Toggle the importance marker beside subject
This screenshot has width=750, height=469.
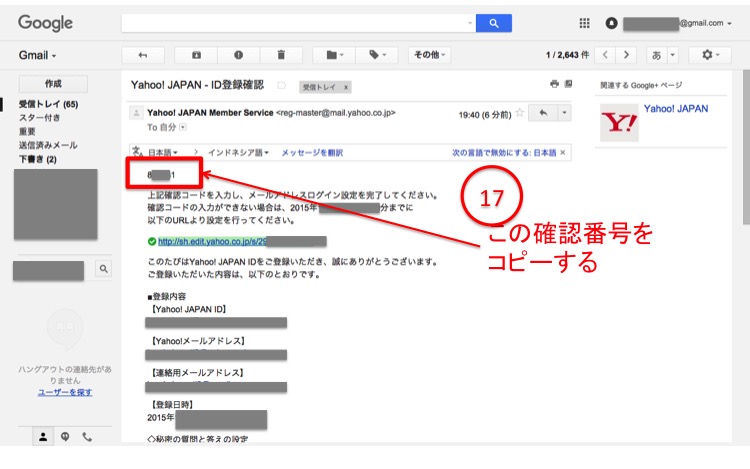(281, 85)
